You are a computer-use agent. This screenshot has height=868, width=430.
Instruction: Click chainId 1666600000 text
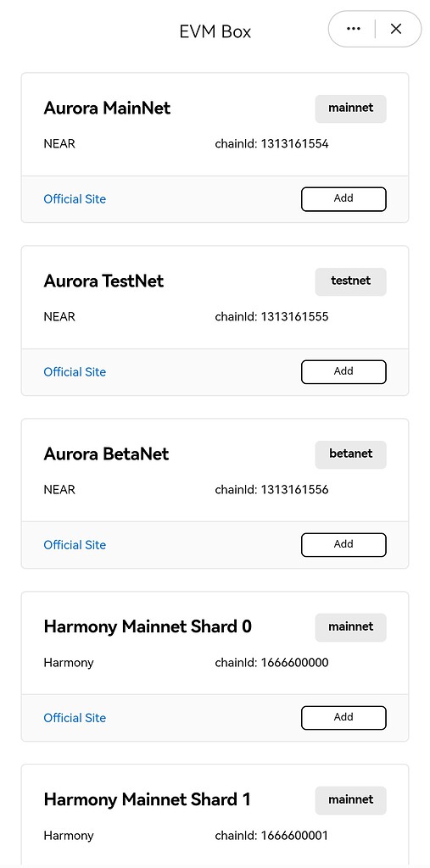tap(271, 663)
